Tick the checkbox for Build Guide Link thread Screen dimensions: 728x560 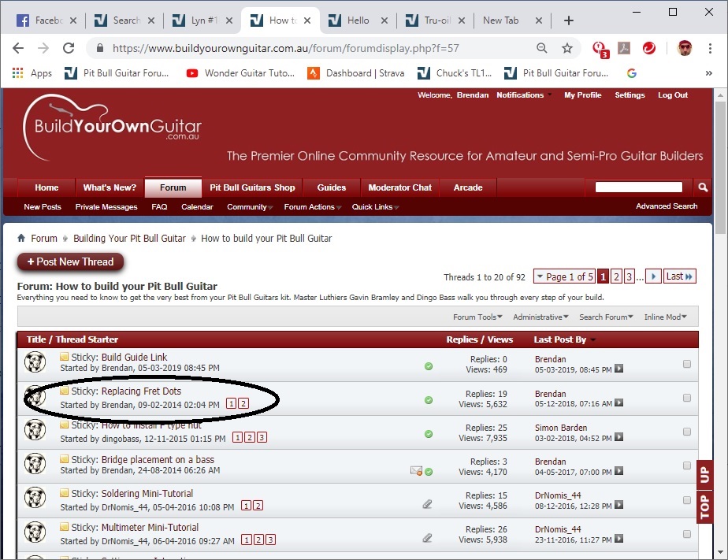click(687, 364)
